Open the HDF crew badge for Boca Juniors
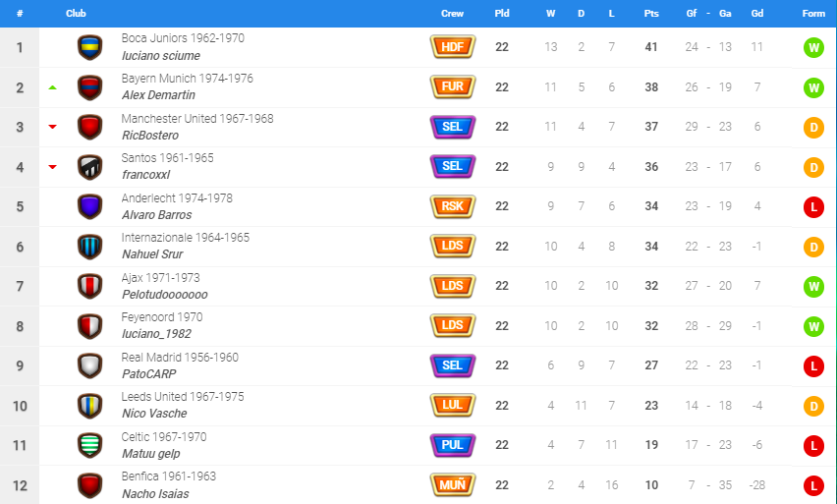Image resolution: width=837 pixels, height=504 pixels. click(453, 47)
